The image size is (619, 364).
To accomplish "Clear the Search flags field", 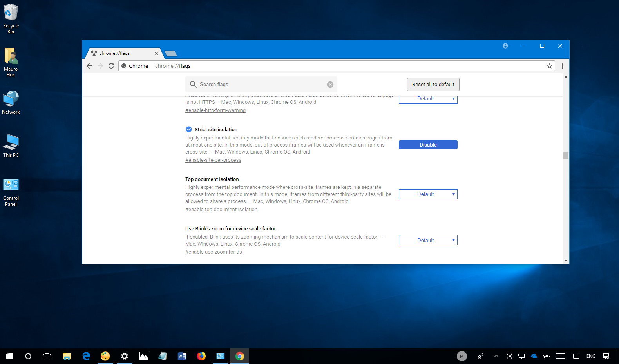I will [x=330, y=85].
